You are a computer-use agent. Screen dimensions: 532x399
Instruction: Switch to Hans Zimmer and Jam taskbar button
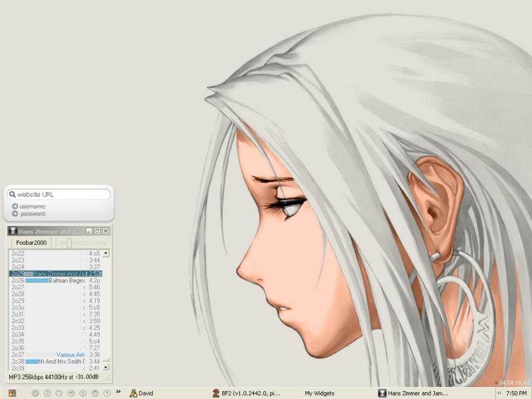(x=414, y=393)
